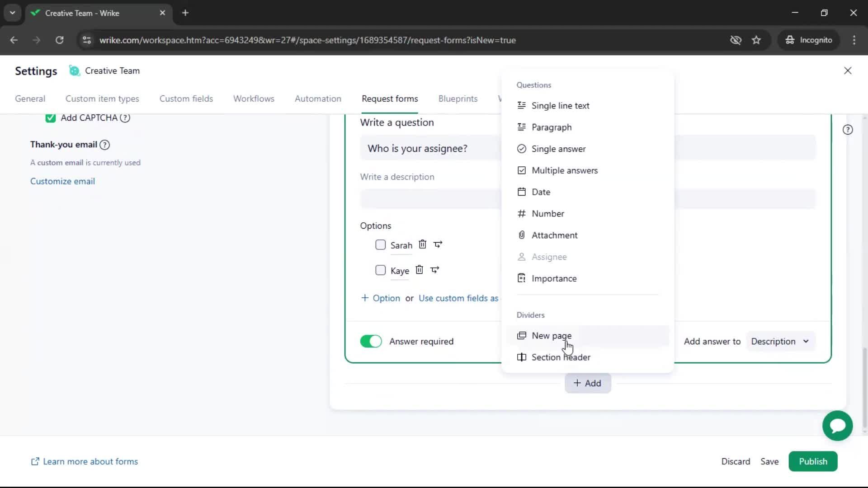Click the help question mark at the right edge
This screenshot has height=488, width=868.
(x=848, y=130)
